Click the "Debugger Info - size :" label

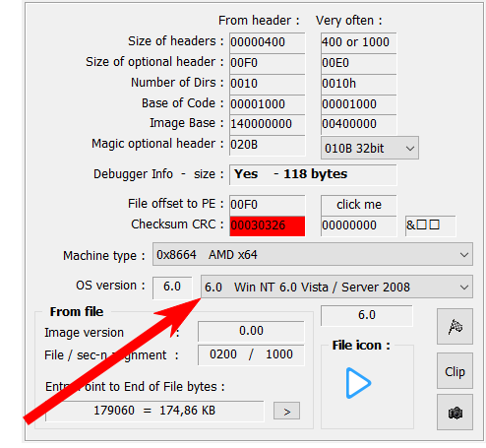point(158,174)
